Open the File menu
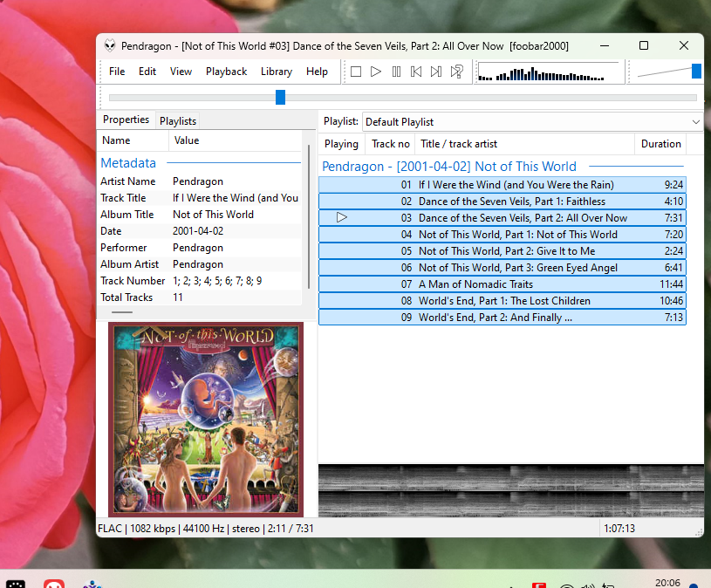Screen dimensions: 711x588 point(117,72)
